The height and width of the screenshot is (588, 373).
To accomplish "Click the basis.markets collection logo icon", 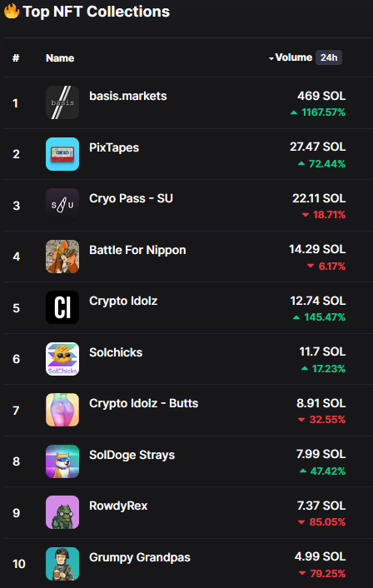I will click(62, 102).
